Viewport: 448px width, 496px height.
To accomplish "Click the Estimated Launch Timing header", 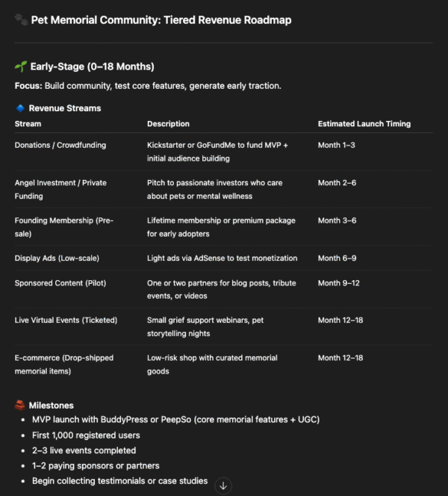I will (364, 123).
